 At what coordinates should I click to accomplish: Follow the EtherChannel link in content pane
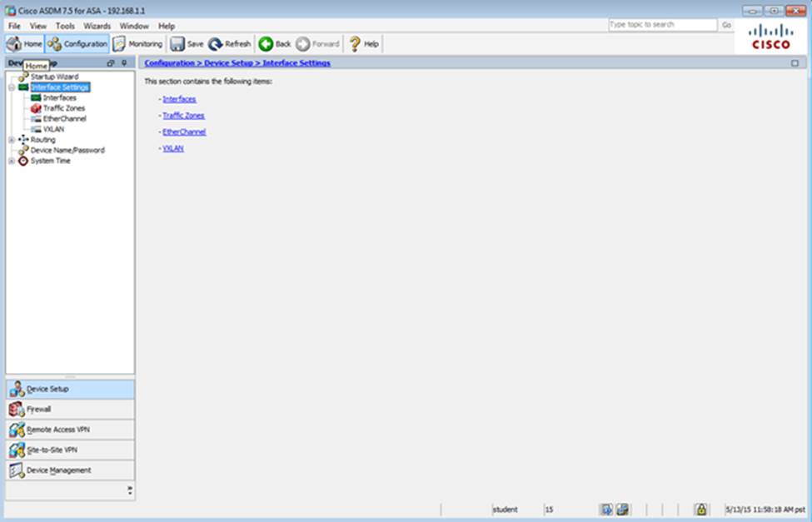click(184, 132)
